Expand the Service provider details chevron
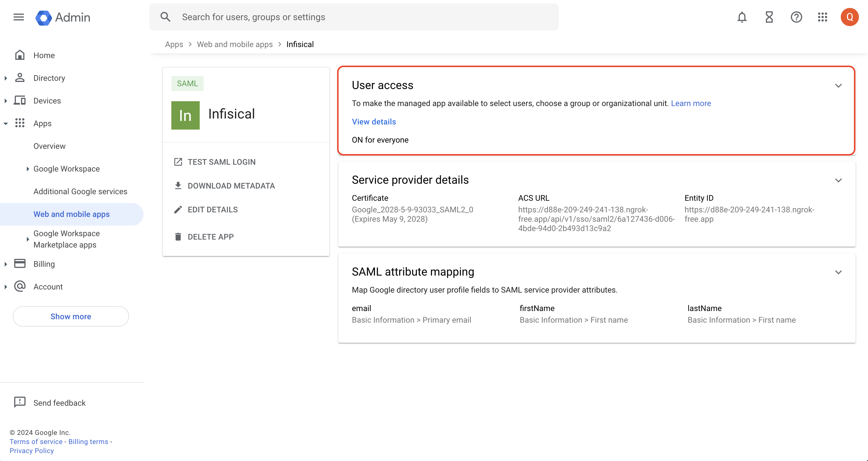Image resolution: width=868 pixels, height=461 pixels. 838,180
